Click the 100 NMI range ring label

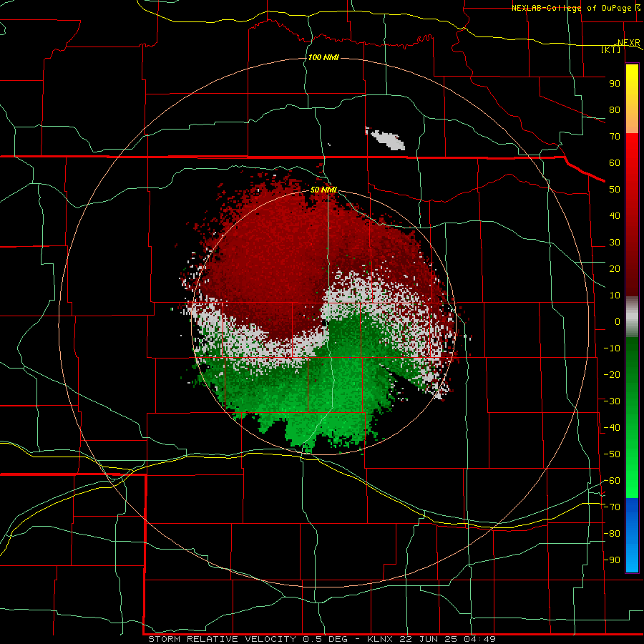click(x=323, y=57)
